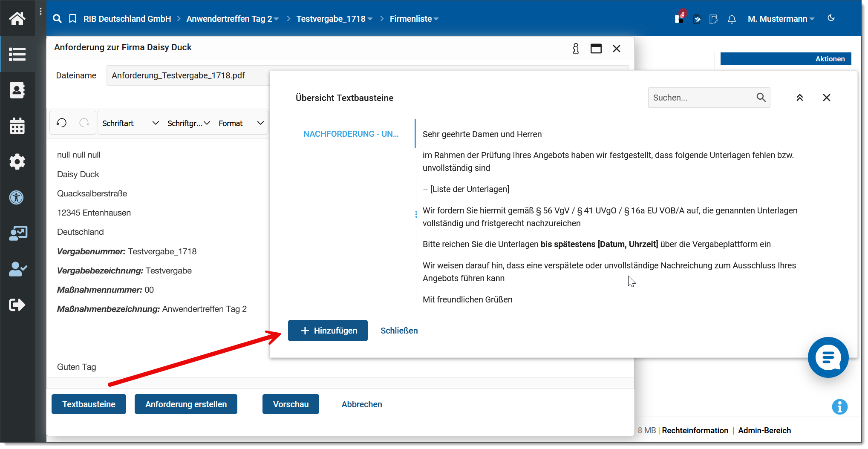Click the accessibility icon in sidebar

click(x=17, y=198)
